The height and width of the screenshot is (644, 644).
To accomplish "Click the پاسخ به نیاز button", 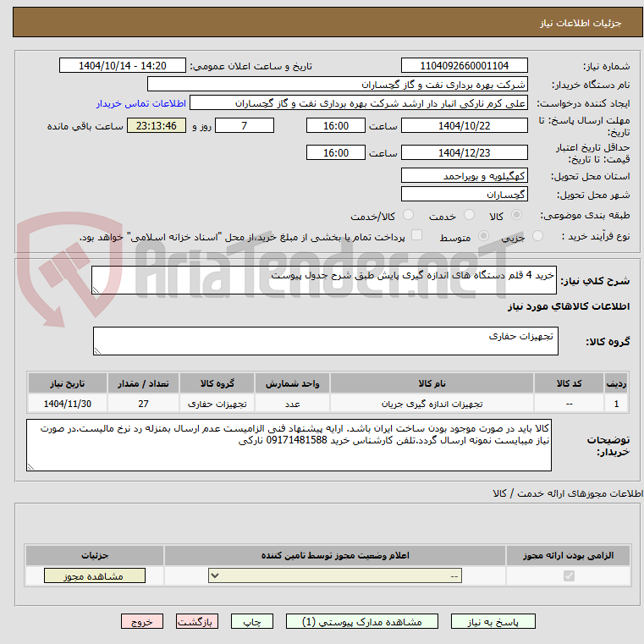I will [x=493, y=622].
